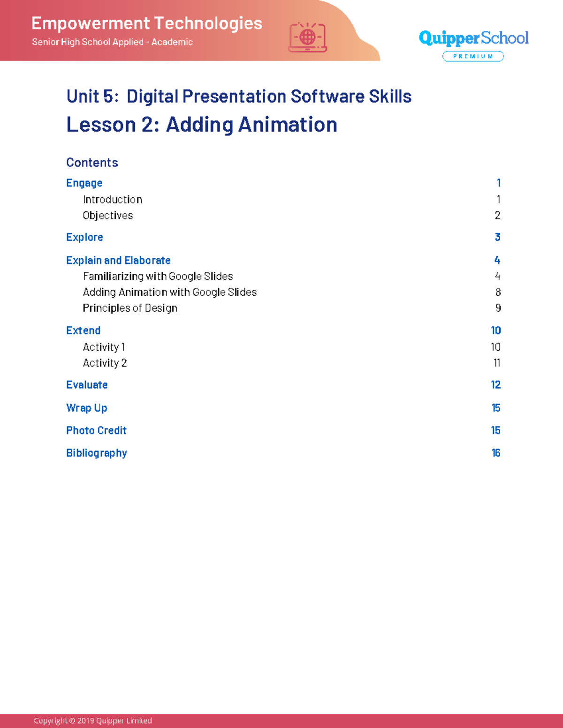Open the Engage section link
Screen dimensions: 563x728
pos(84,183)
